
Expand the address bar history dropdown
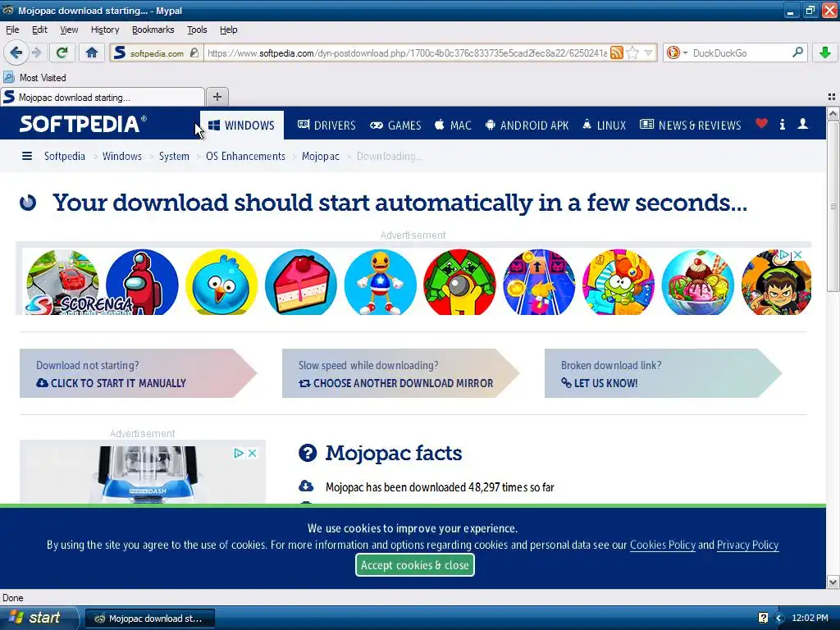tap(648, 52)
